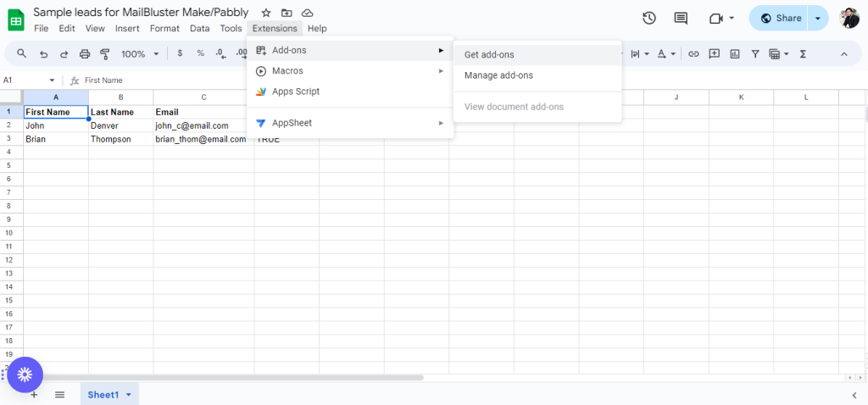868x405 pixels.
Task: Insert a comment from toolbar
Action: (x=714, y=53)
